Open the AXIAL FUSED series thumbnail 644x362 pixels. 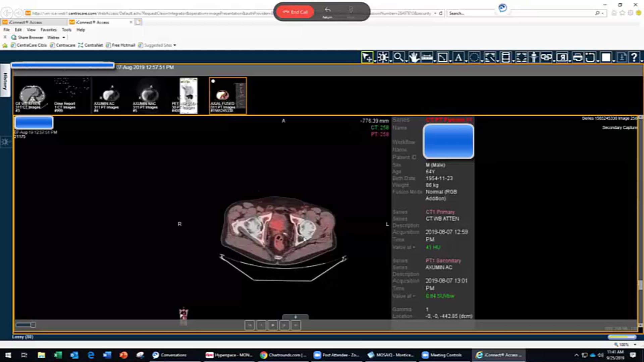click(x=227, y=96)
